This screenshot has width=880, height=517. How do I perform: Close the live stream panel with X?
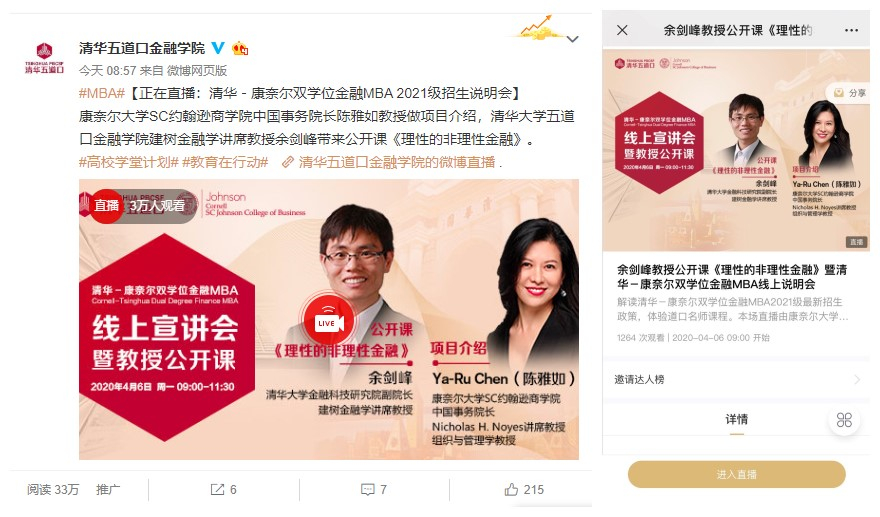(x=622, y=30)
